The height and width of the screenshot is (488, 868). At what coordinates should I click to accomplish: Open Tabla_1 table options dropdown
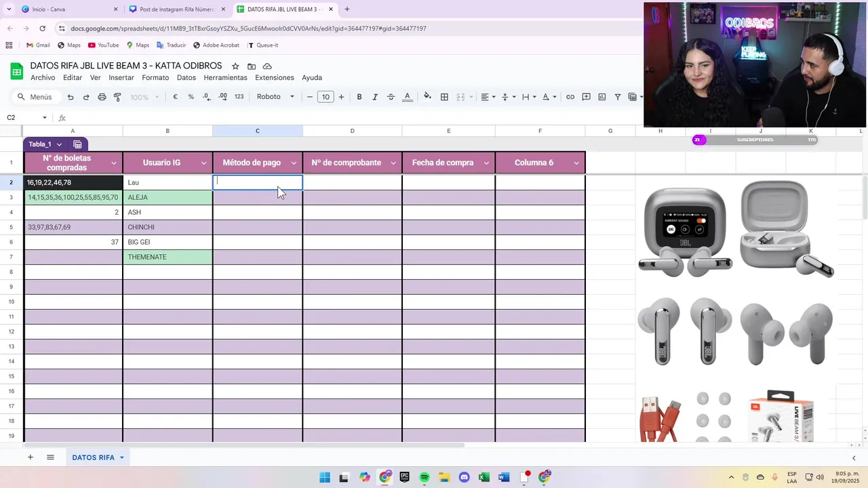click(x=59, y=144)
